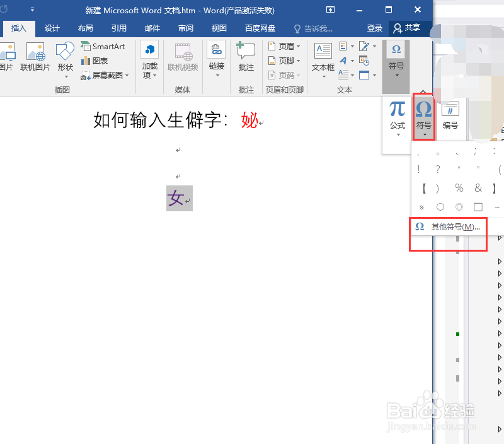Image resolution: width=504 pixels, height=444 pixels.
Task: Insert a chart with 图表
Action: tap(94, 61)
